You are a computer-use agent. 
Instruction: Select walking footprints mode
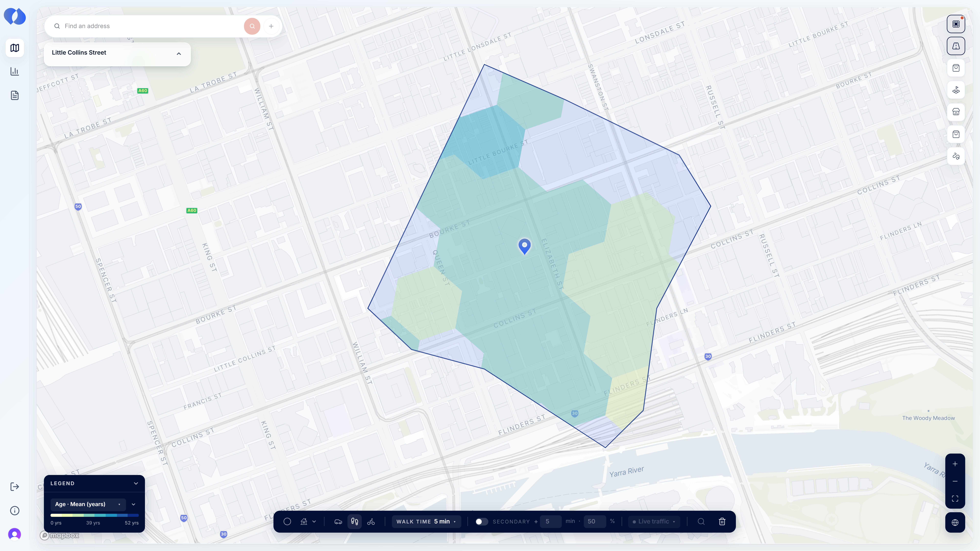point(355,522)
